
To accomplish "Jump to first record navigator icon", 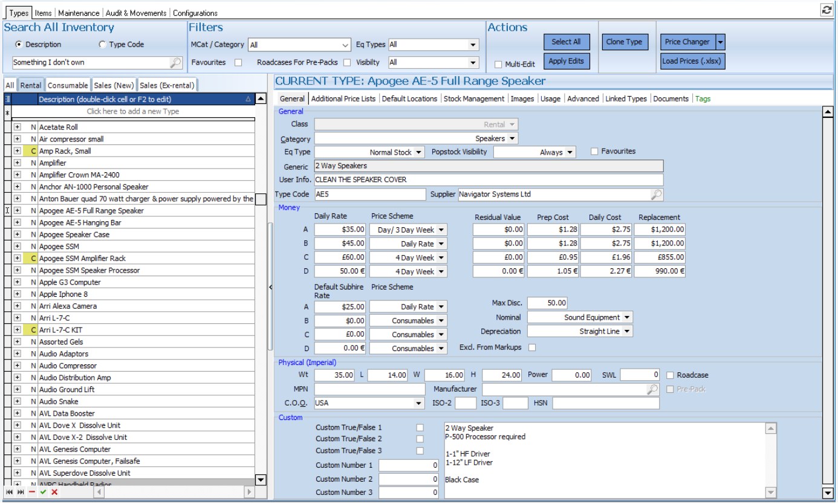I will [9, 493].
